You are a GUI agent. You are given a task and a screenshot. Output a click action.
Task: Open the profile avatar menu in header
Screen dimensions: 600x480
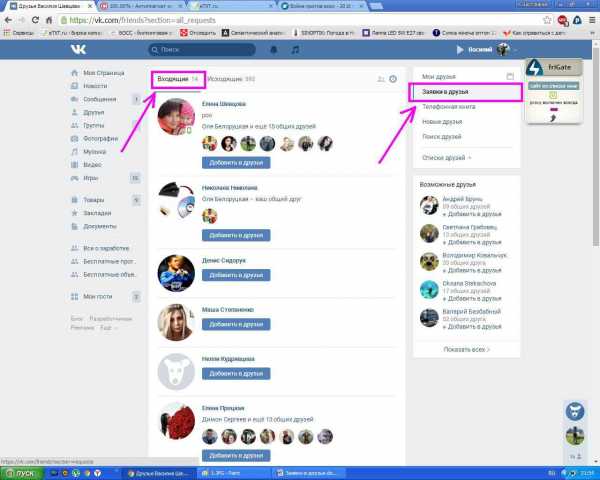pyautogui.click(x=504, y=49)
